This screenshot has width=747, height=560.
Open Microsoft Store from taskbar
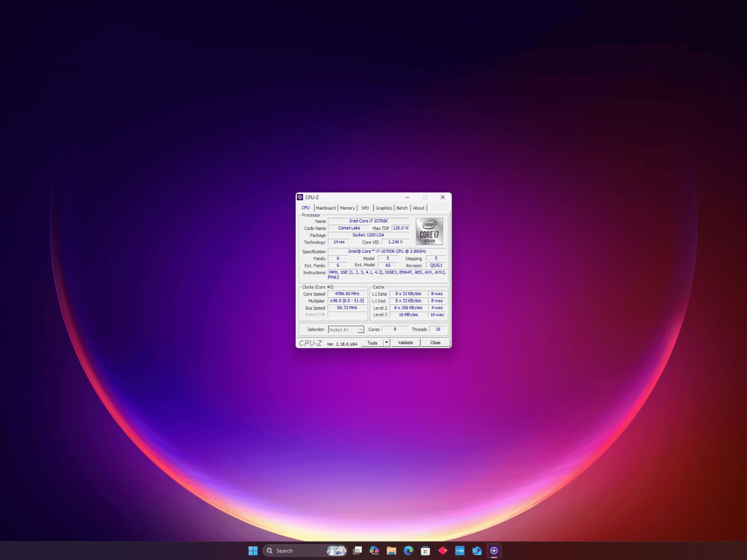click(425, 551)
